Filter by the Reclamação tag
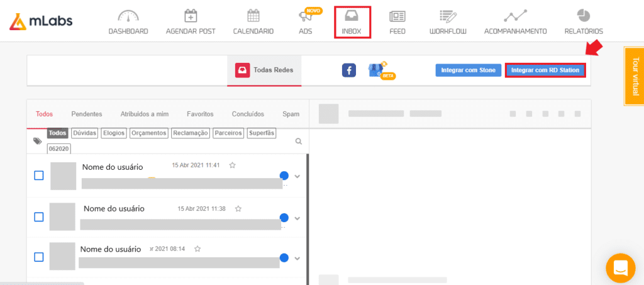 [191, 133]
